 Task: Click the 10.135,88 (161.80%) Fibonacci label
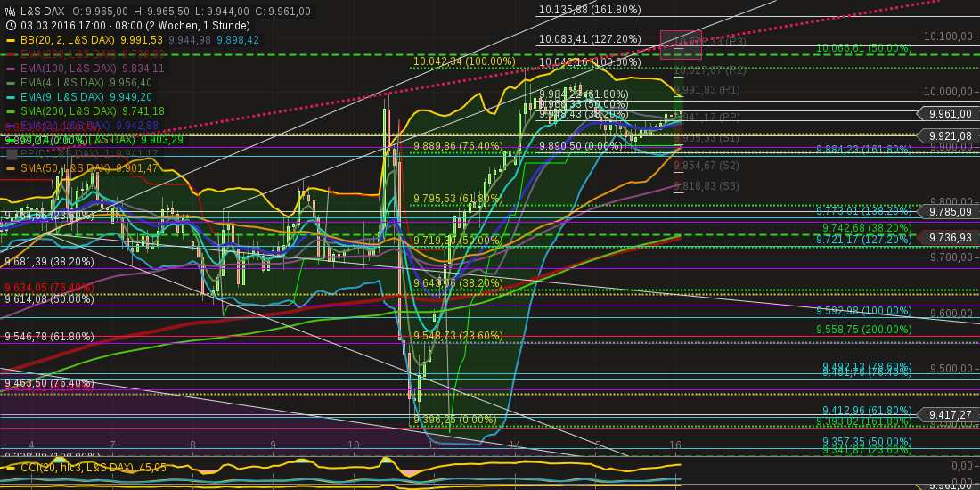pyautogui.click(x=590, y=10)
